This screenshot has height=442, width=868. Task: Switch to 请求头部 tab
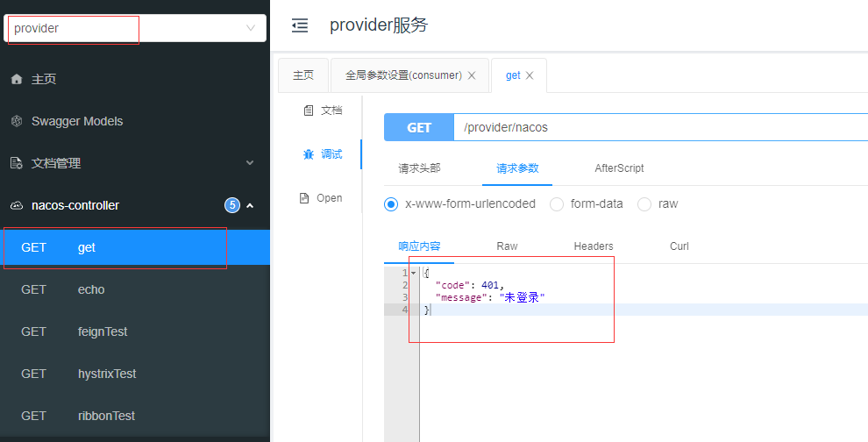420,168
